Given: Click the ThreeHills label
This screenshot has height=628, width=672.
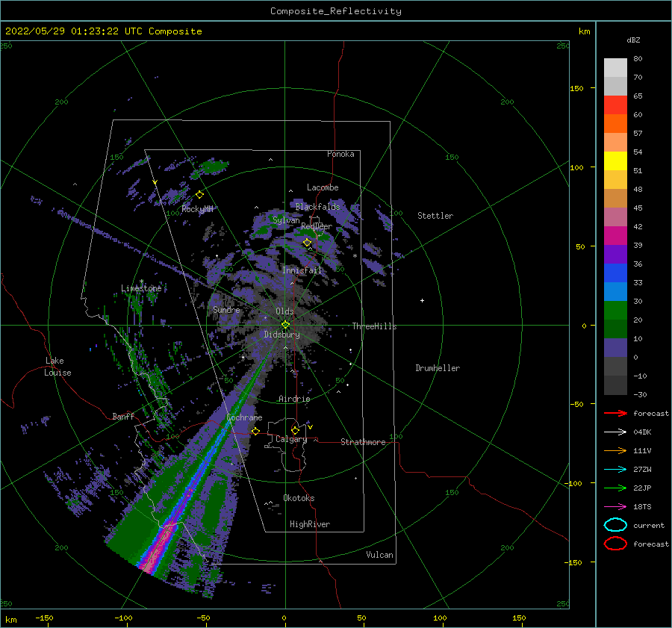Looking at the screenshot, I should 375,326.
